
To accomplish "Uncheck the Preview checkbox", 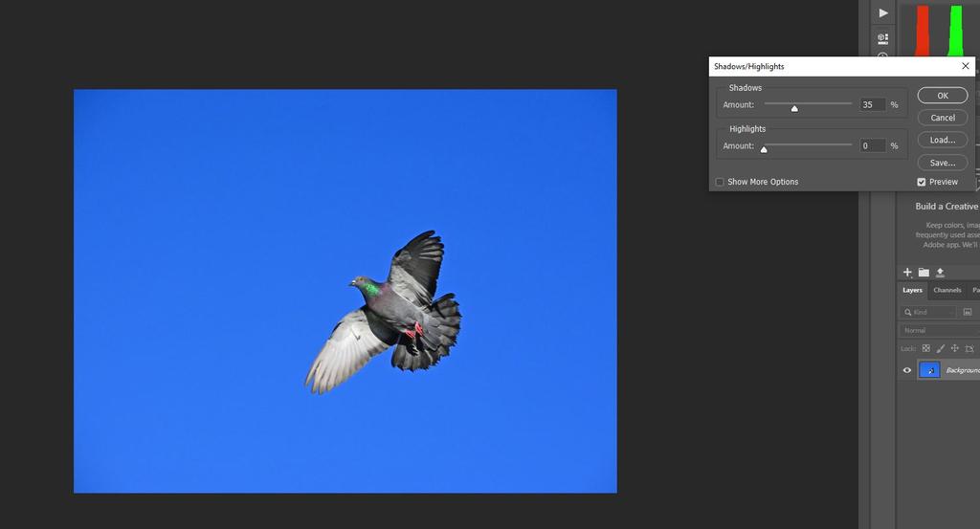I will click(x=922, y=182).
